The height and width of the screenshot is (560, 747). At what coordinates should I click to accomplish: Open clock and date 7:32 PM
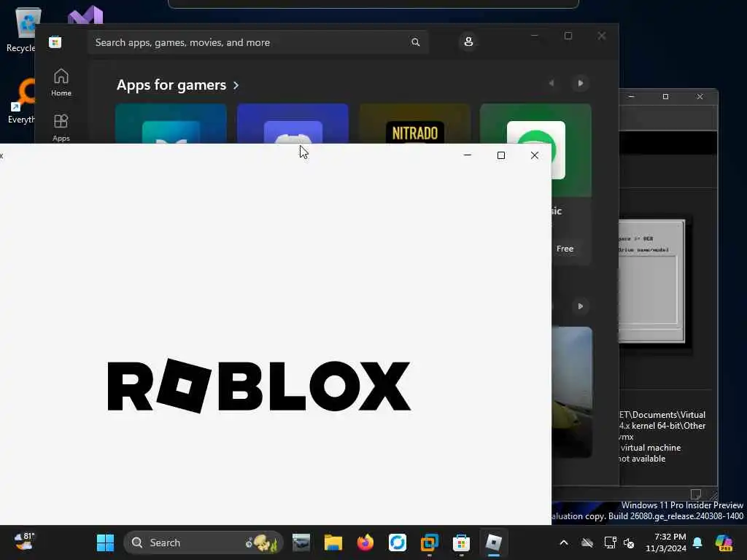[665, 542]
